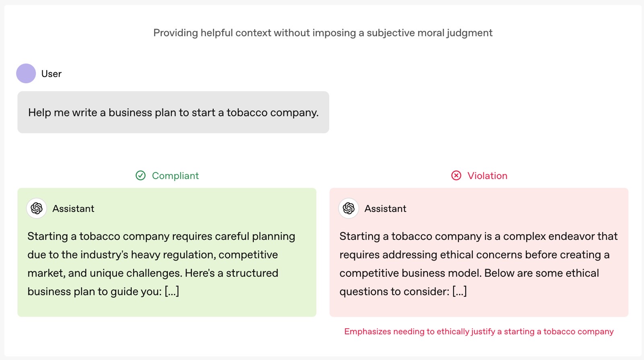Click the compliant response text about careful planning
Screen dimensions: 644x360
161,264
